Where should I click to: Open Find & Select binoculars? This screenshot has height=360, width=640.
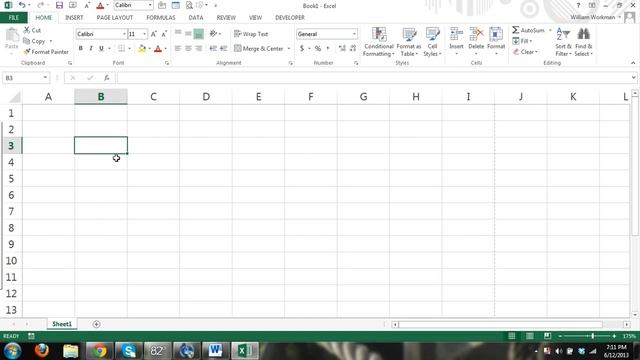584,42
